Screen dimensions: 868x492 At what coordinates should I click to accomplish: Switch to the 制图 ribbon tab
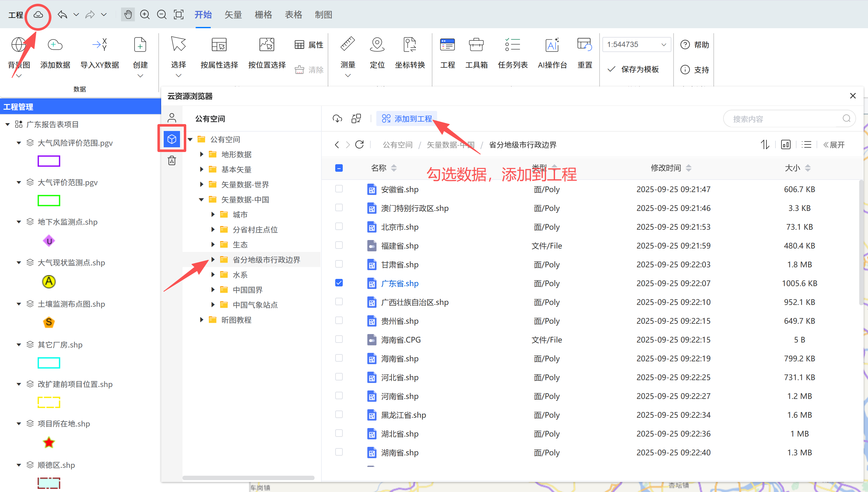(323, 14)
